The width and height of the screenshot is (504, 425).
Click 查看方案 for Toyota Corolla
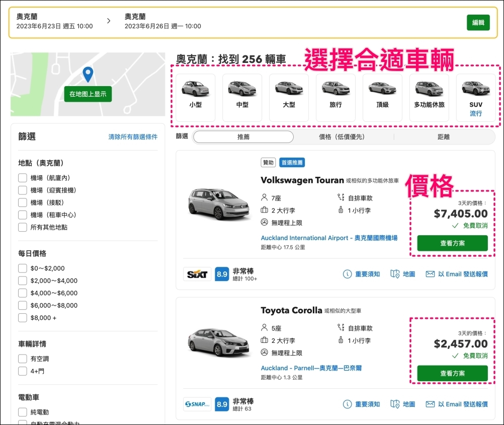452,373
